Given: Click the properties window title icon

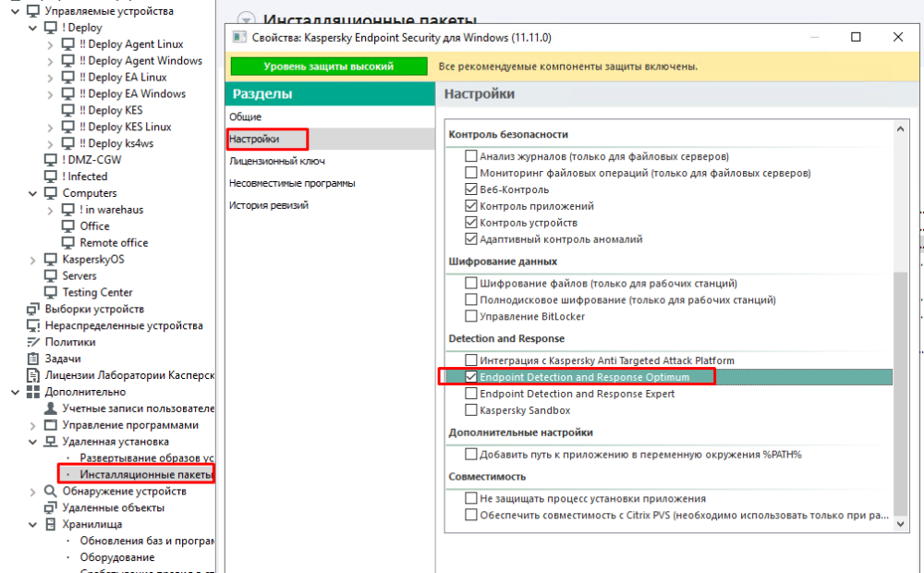Looking at the screenshot, I should click(239, 37).
